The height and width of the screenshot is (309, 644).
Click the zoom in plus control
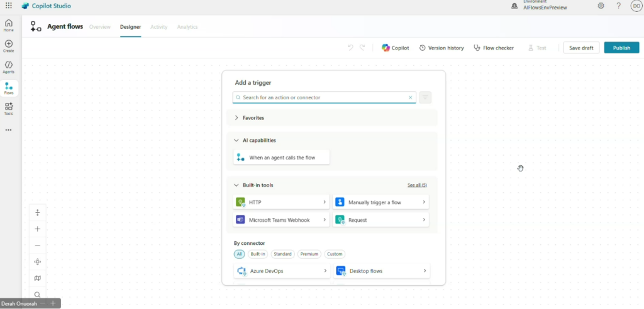pyautogui.click(x=38, y=229)
